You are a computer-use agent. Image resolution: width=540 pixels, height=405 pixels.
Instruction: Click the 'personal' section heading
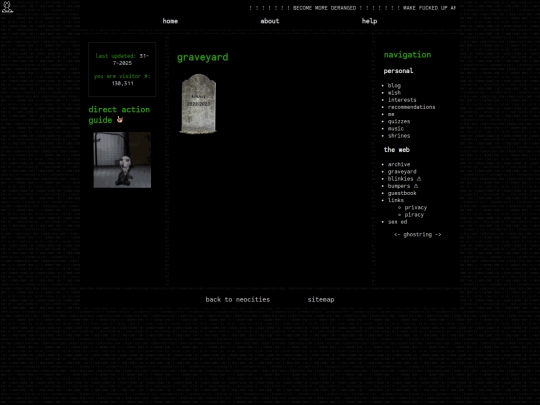pos(398,71)
